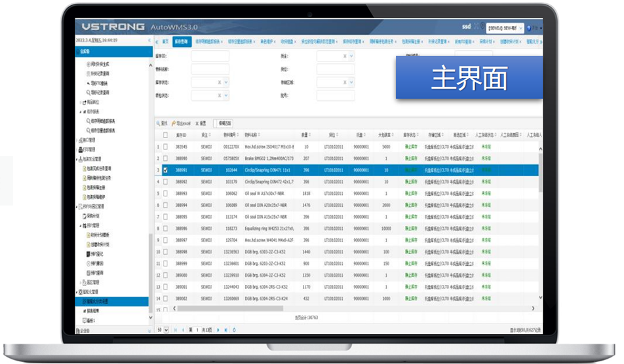Toggle the 模糊匹配 fuzzy match switch
The image size is (624, 364).
click(224, 123)
